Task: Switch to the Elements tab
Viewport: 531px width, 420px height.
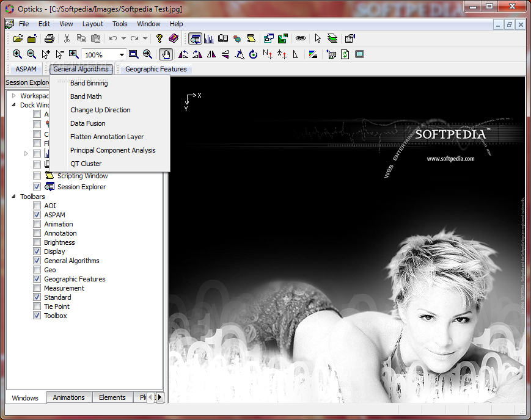Action: [x=112, y=397]
